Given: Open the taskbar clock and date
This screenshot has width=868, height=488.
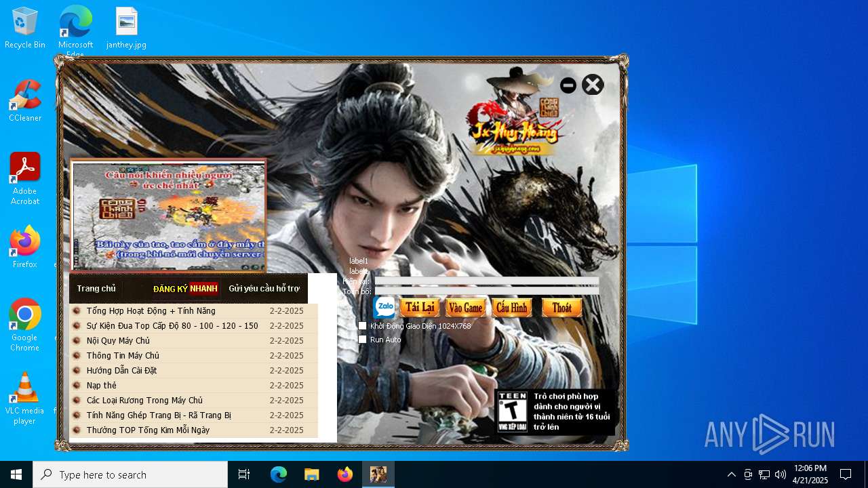Looking at the screenshot, I should coord(810,474).
